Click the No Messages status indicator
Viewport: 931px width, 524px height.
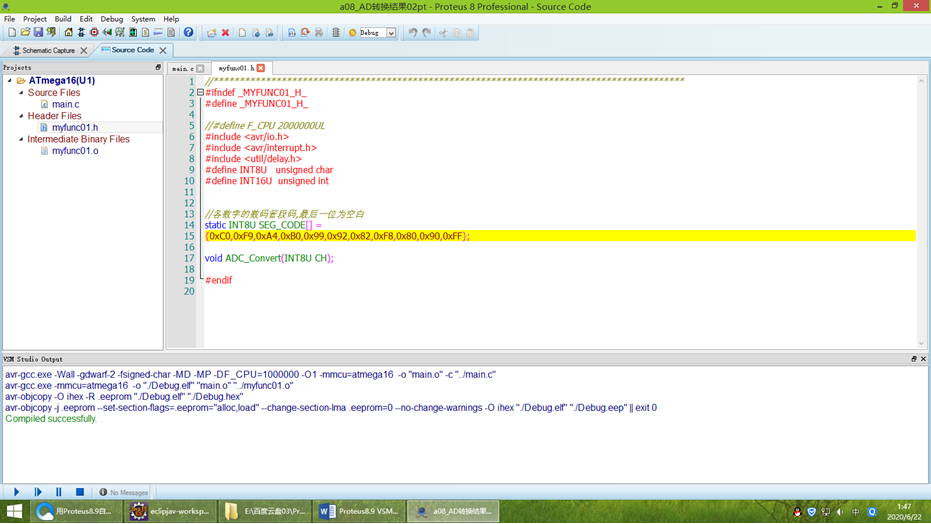[x=124, y=493]
